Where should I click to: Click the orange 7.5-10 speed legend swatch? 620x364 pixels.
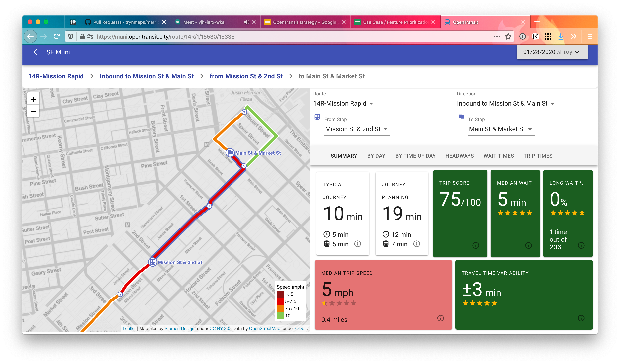[280, 309]
